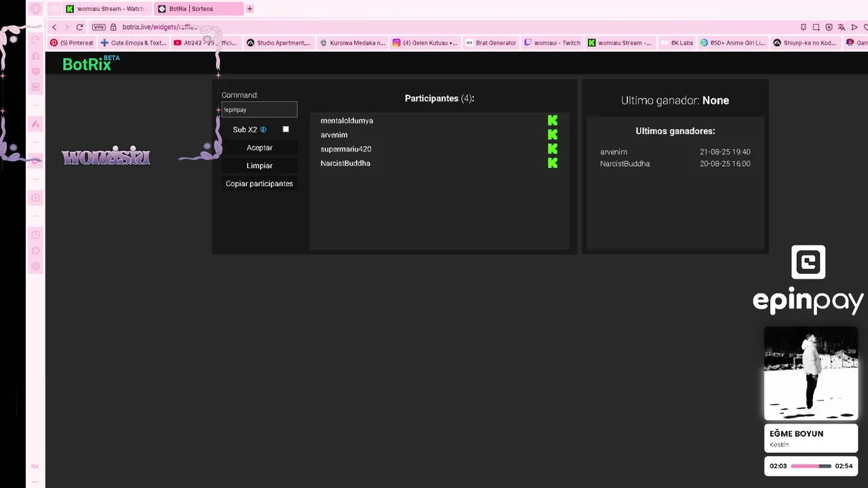Open womisiu Stream Kick bookmark
The height and width of the screenshot is (488, 868).
tap(620, 43)
